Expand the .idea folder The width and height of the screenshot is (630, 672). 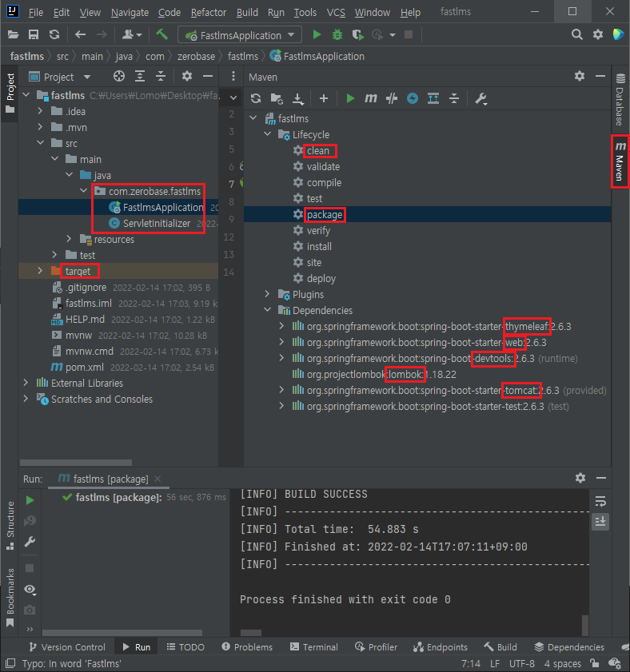coord(40,111)
